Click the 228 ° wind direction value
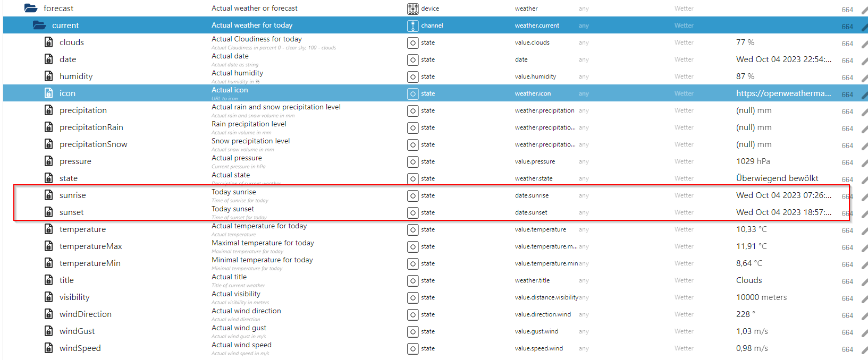 click(746, 314)
